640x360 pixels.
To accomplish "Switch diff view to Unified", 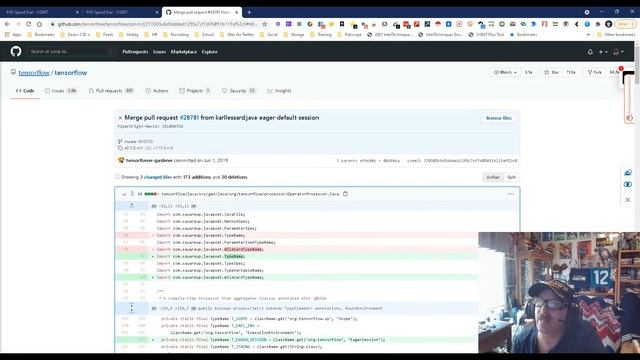I will pyautogui.click(x=493, y=177).
